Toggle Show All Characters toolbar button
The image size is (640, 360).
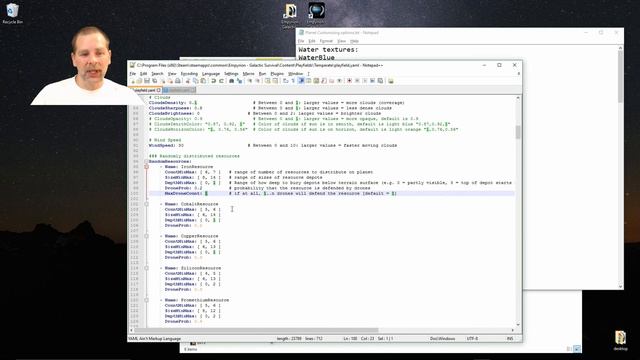(x=293, y=81)
